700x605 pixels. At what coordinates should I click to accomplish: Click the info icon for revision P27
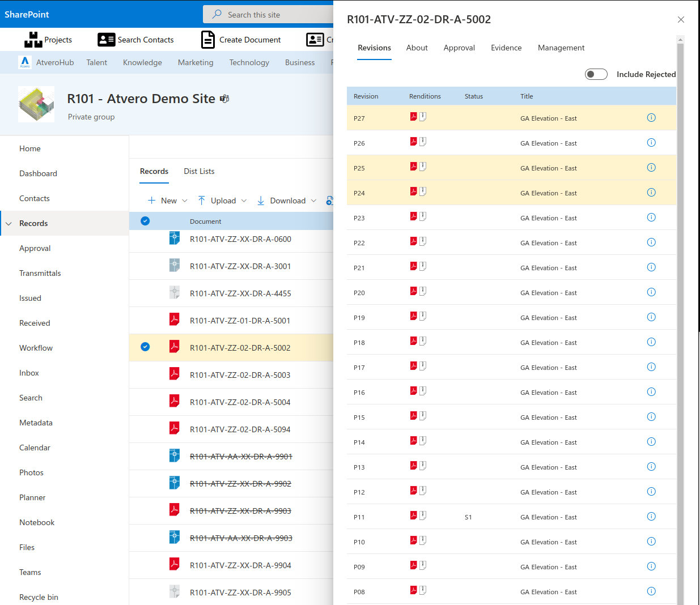(651, 118)
